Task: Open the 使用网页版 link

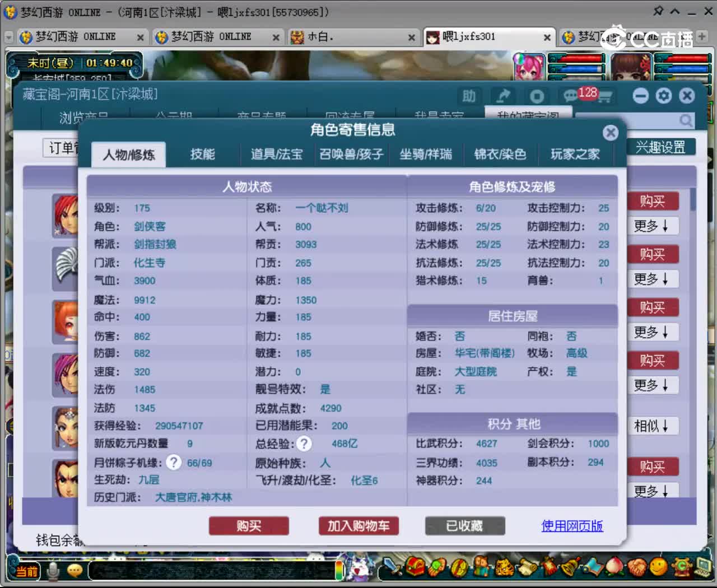Action: coord(572,526)
